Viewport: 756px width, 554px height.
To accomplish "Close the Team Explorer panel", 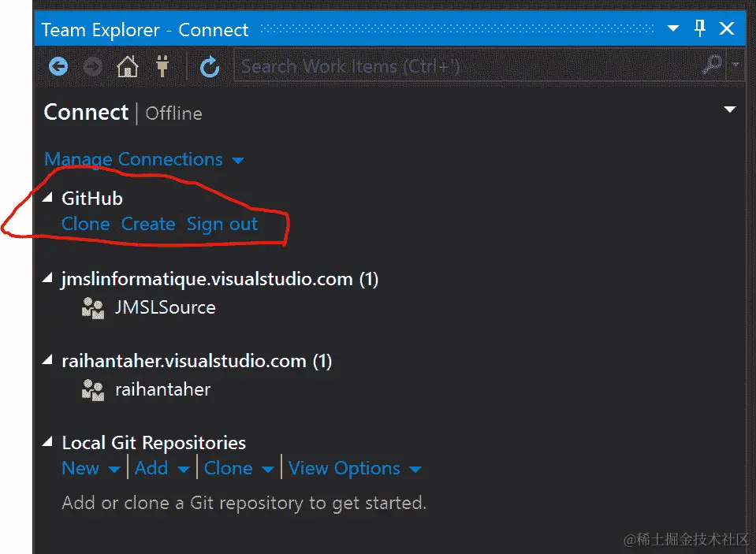I will (x=727, y=28).
